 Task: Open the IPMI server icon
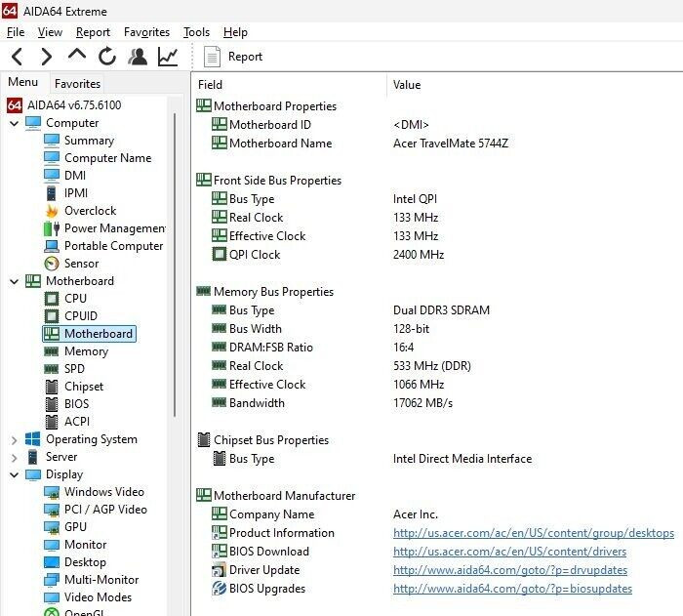(x=52, y=193)
